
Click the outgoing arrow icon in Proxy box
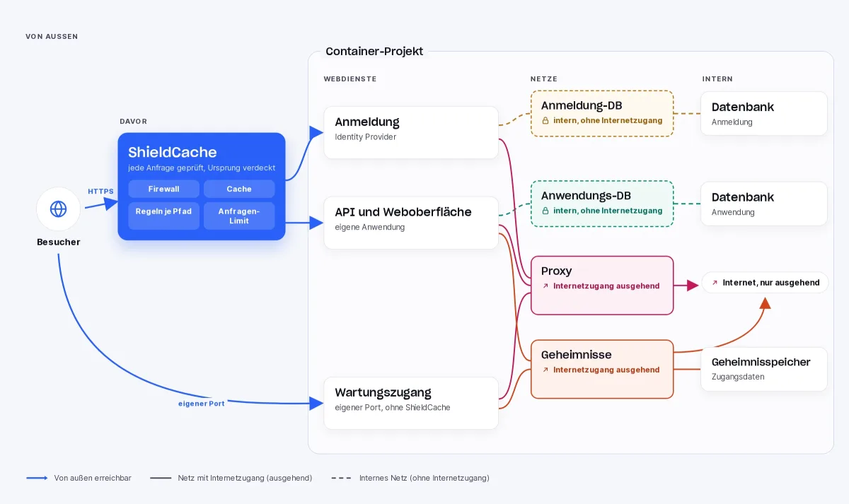click(545, 286)
